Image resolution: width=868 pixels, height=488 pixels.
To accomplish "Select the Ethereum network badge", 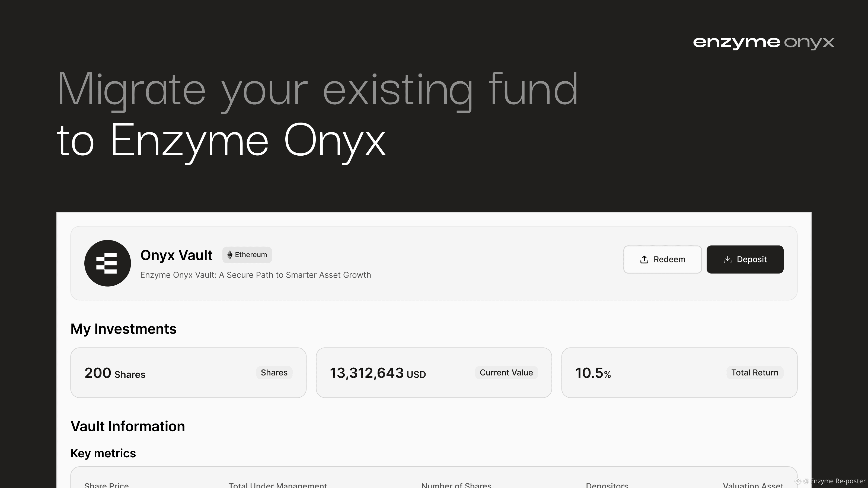I will click(x=247, y=255).
